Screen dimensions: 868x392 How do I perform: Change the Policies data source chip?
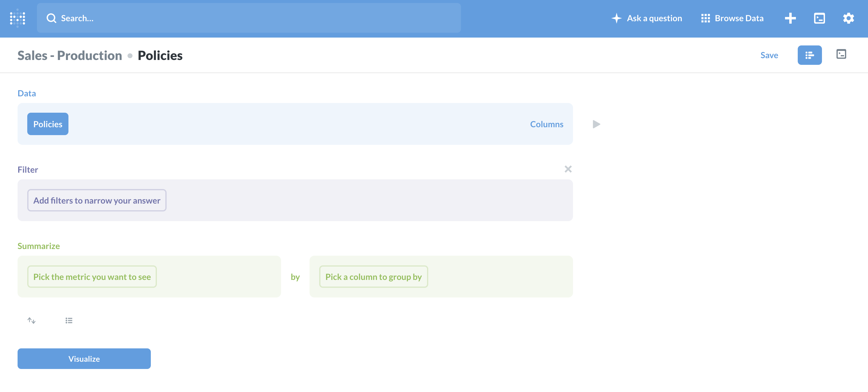tap(48, 124)
